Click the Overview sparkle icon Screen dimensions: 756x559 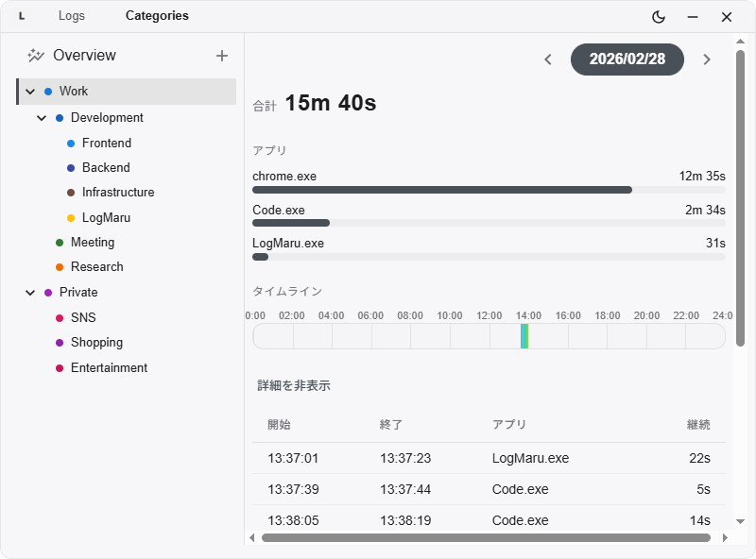pos(36,56)
